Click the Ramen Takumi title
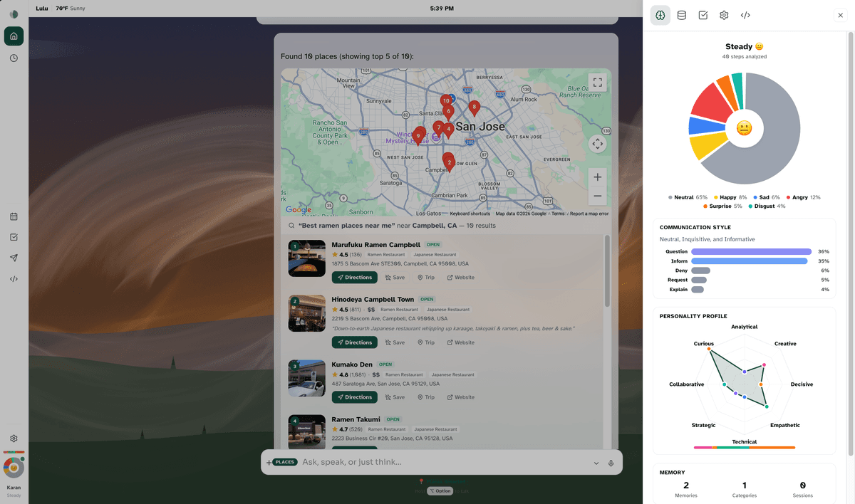 pyautogui.click(x=356, y=419)
